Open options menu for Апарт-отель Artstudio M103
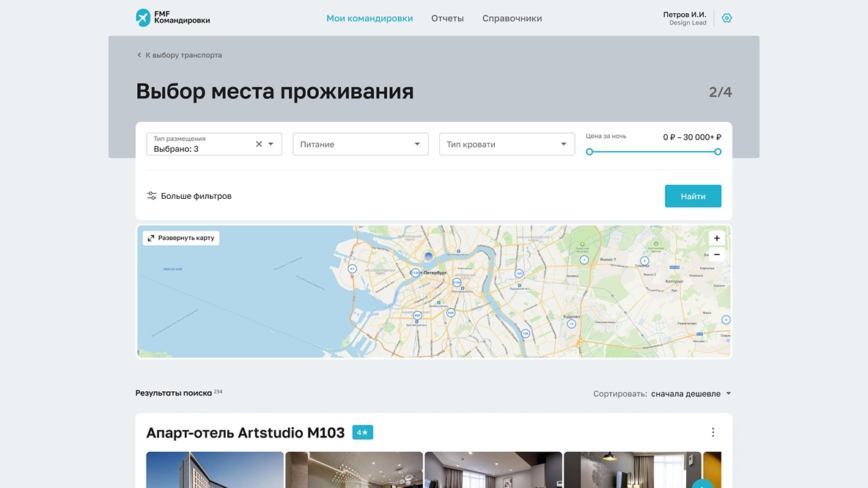This screenshot has height=488, width=868. pos(713,432)
